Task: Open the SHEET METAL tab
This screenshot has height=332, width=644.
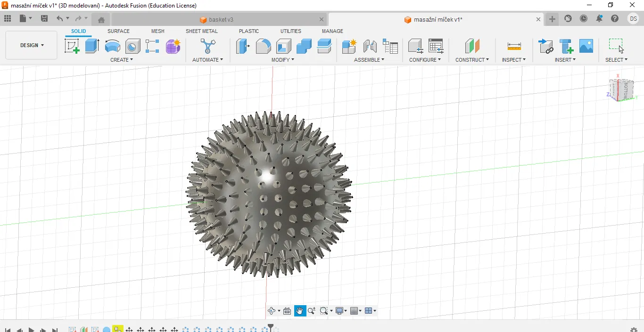Action: [202, 31]
